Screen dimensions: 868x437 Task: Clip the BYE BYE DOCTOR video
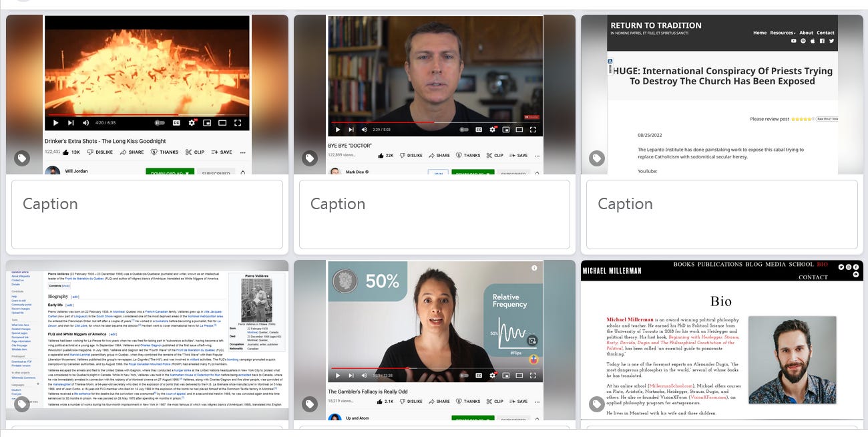(x=494, y=156)
